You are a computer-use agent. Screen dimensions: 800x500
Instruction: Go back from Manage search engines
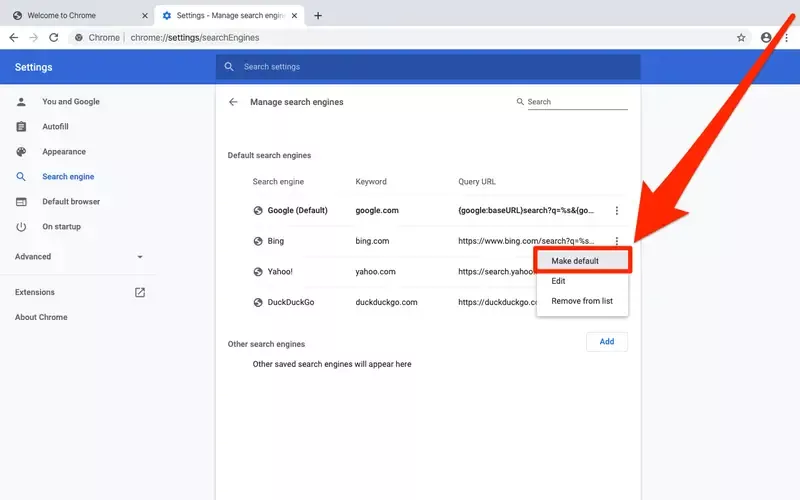233,102
